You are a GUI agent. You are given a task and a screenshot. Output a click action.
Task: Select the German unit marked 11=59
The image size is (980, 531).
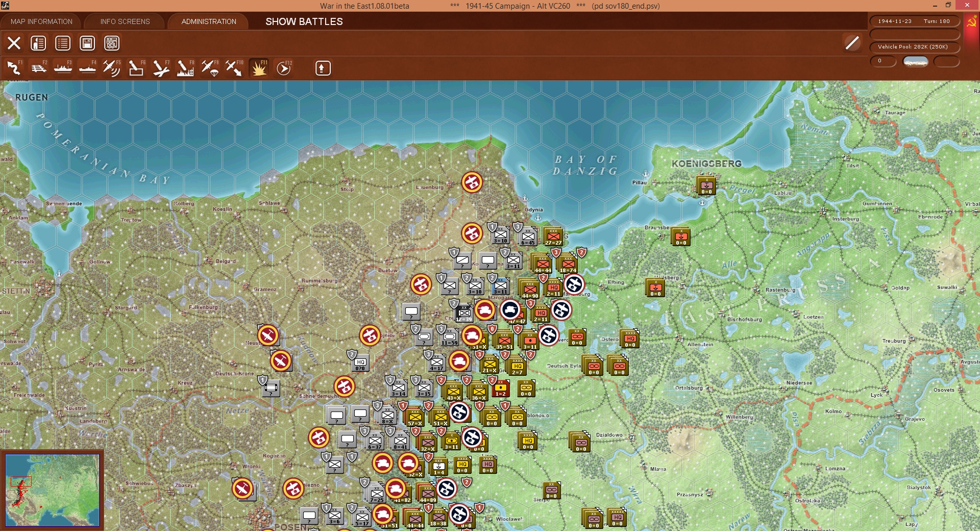coord(450,337)
